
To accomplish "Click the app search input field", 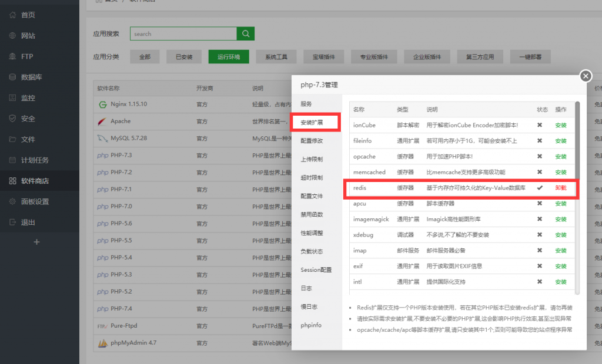I will (x=183, y=34).
